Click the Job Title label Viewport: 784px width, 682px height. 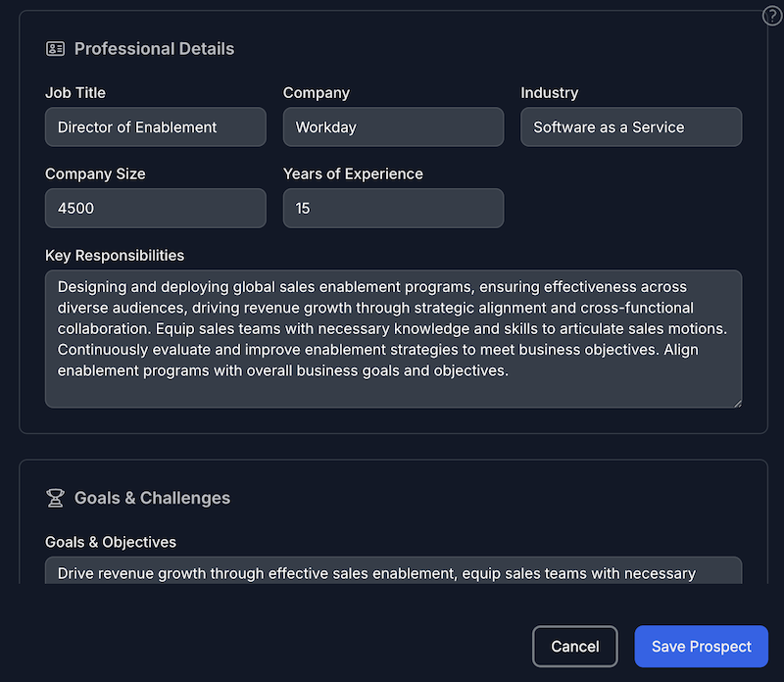click(x=75, y=92)
